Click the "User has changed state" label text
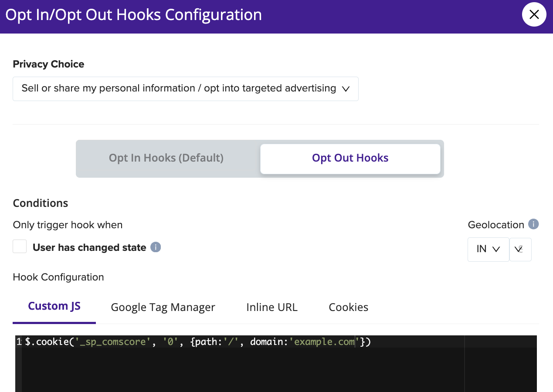 [89, 247]
